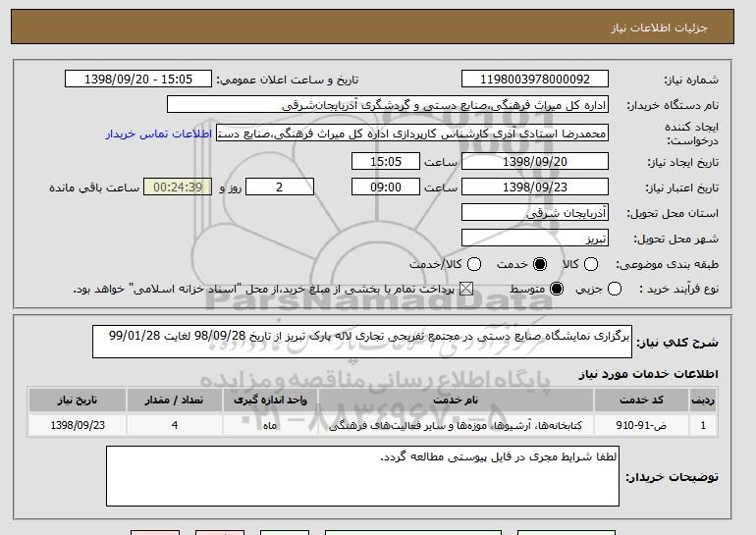Click the نام خدمت column header
The image size is (756, 535).
coord(456,401)
